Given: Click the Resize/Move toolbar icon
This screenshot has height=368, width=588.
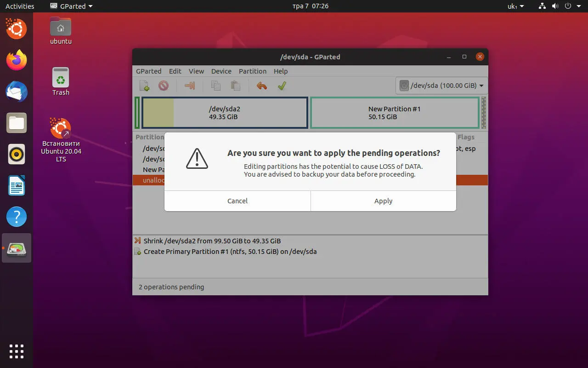Looking at the screenshot, I should 190,86.
